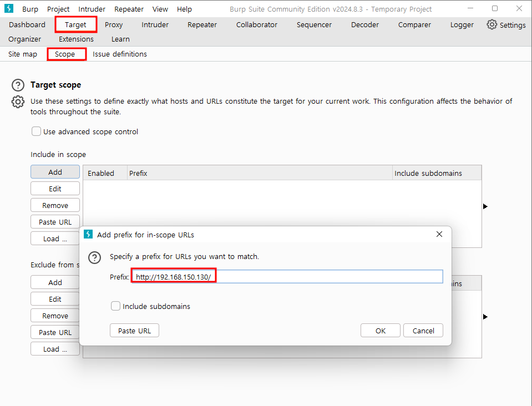The image size is (532, 406).
Task: Click Paste URL button in the dialog
Action: [x=134, y=331]
